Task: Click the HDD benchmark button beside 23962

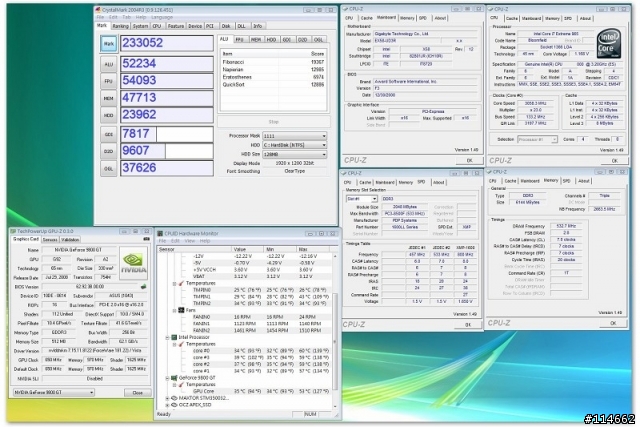Action: (x=109, y=116)
